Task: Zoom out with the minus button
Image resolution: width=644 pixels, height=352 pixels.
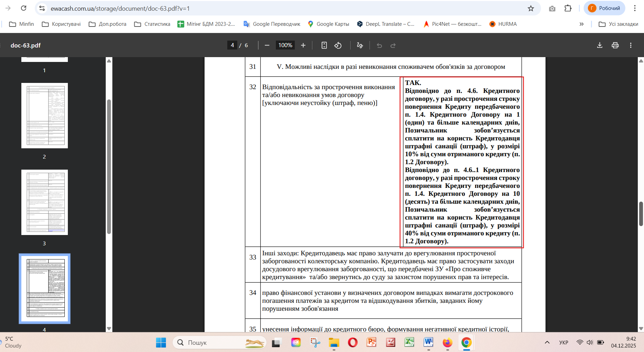Action: point(267,45)
